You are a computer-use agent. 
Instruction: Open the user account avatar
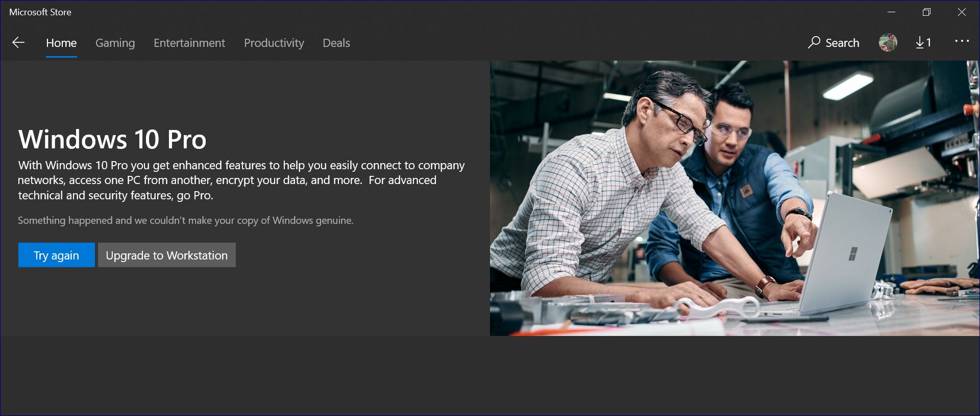pyautogui.click(x=888, y=43)
